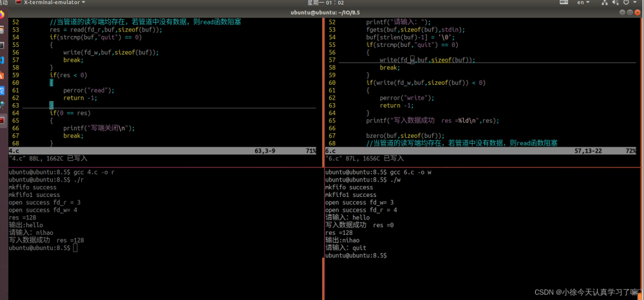Click the '请输入: nihao' line in left terminal
Screen dimensions: 644x300
click(31, 232)
